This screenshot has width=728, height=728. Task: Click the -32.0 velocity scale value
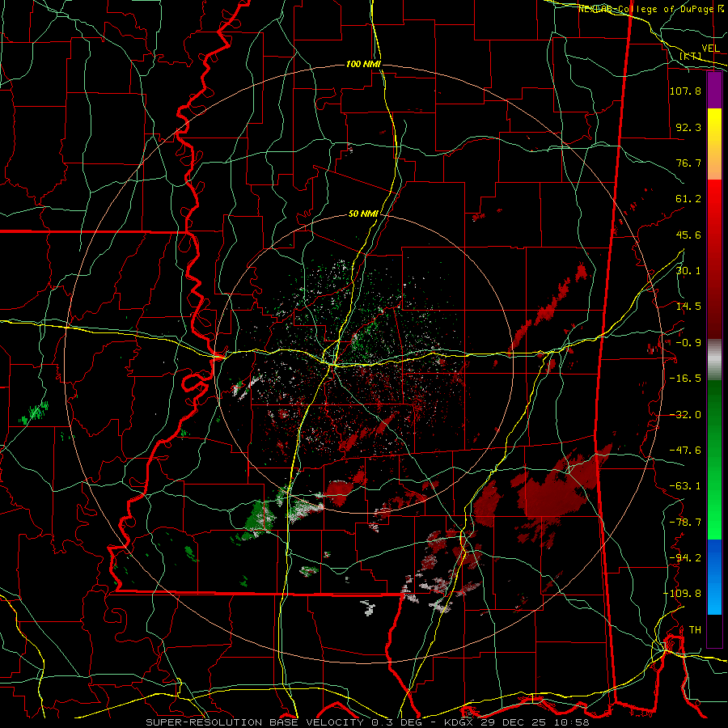click(685, 415)
